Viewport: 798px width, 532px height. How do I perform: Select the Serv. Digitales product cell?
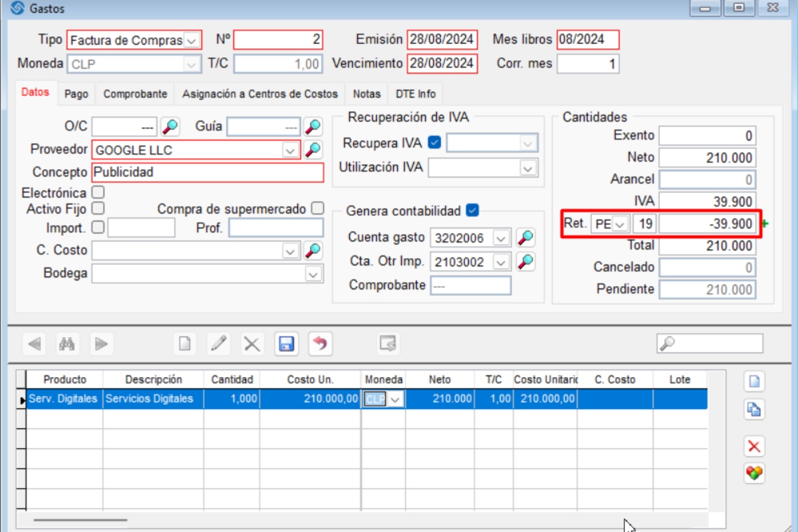(x=65, y=399)
